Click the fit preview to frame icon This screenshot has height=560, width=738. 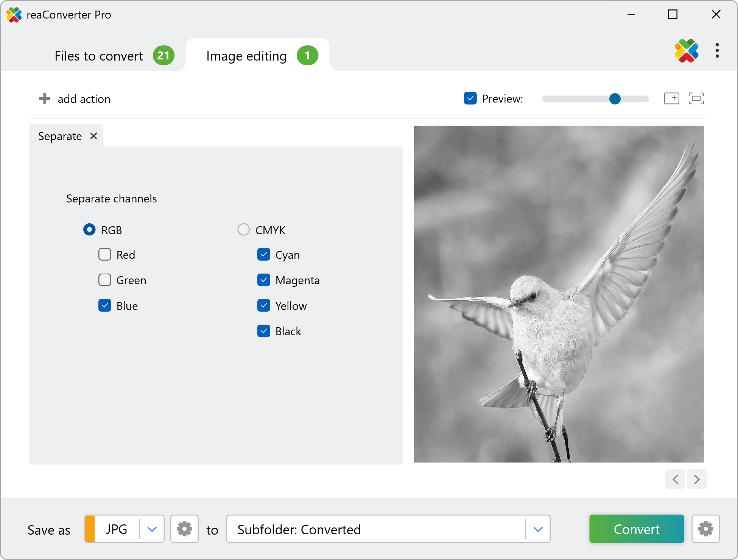coord(696,99)
